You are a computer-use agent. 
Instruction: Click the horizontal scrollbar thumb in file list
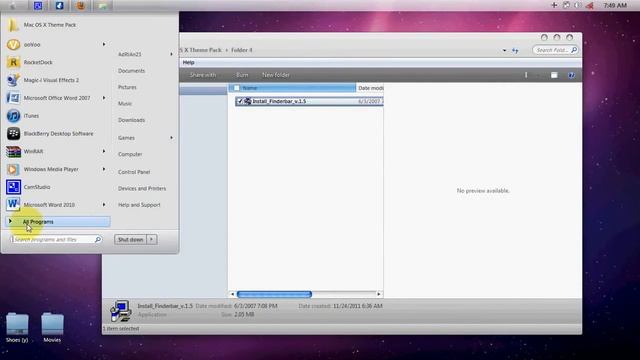tap(274, 294)
